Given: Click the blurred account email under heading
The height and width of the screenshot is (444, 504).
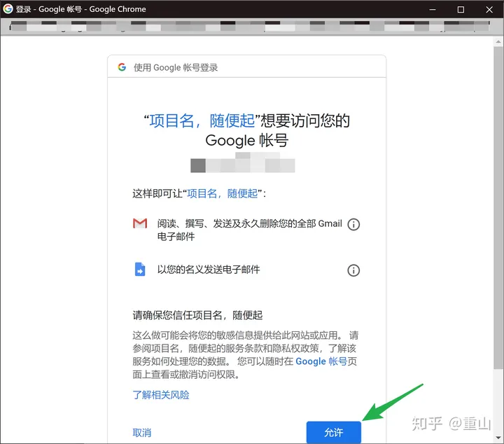Looking at the screenshot, I should pos(243,162).
